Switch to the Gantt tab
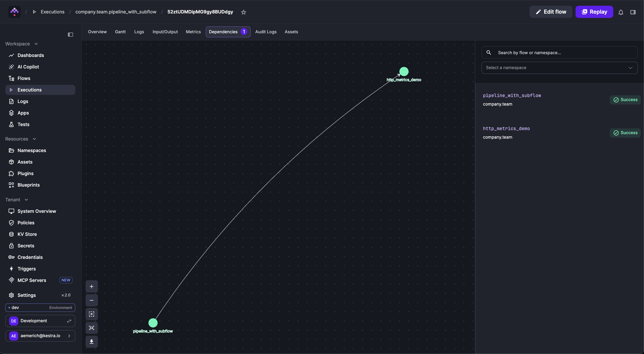The height and width of the screenshot is (354, 644). coord(120,32)
